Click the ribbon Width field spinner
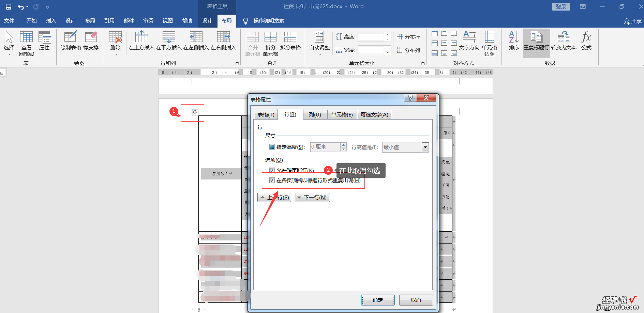This screenshot has width=644, height=313. [388, 50]
